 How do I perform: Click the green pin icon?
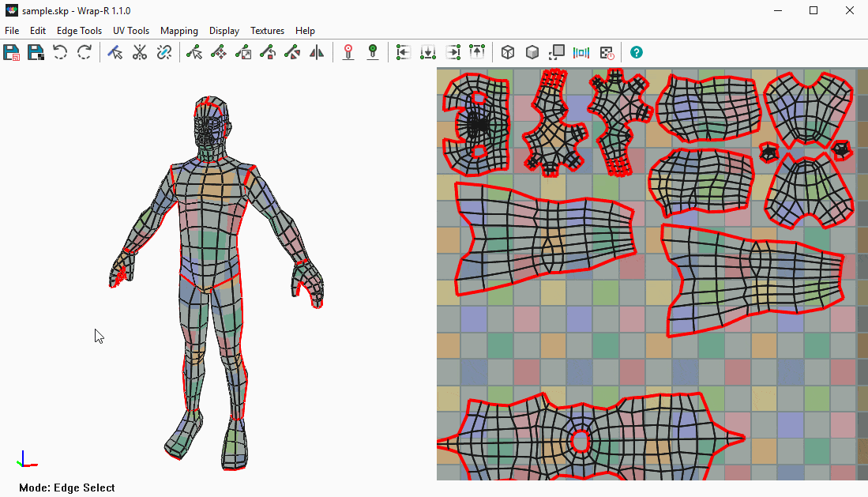373,53
